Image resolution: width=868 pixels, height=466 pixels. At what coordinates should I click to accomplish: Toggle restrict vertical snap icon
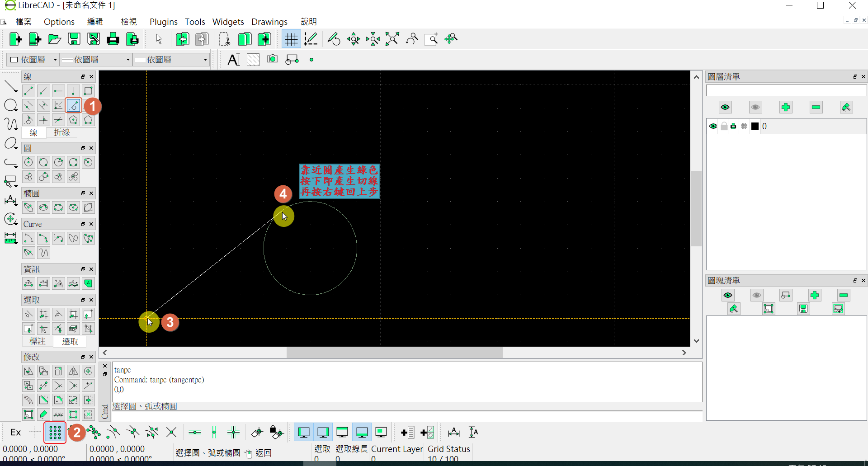click(214, 433)
